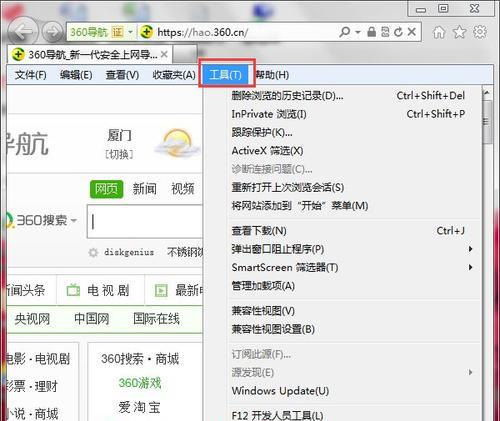The width and height of the screenshot is (500, 421).
Task: Click the page vertical scrollbar up arrow
Action: pos(487,92)
